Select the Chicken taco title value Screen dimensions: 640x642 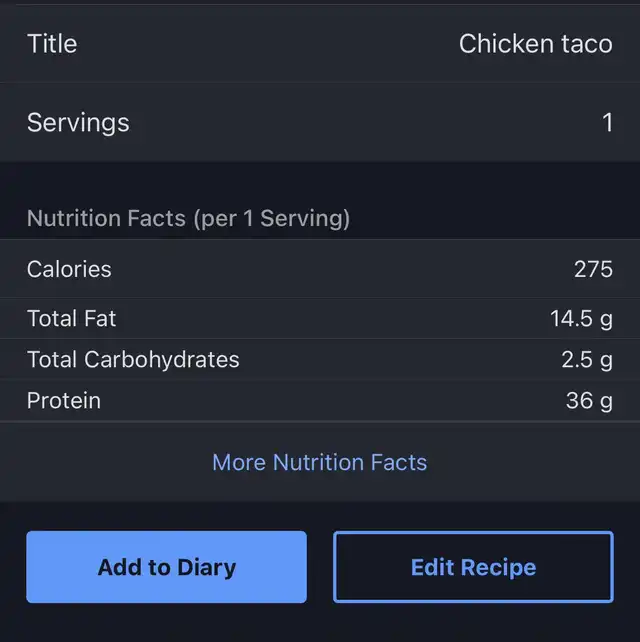point(535,44)
